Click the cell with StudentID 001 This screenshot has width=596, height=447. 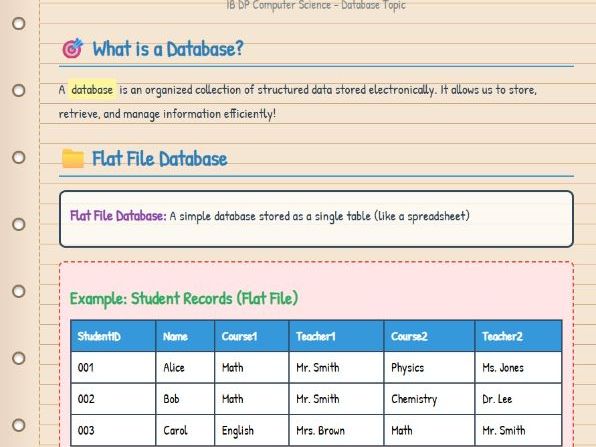[113, 368]
